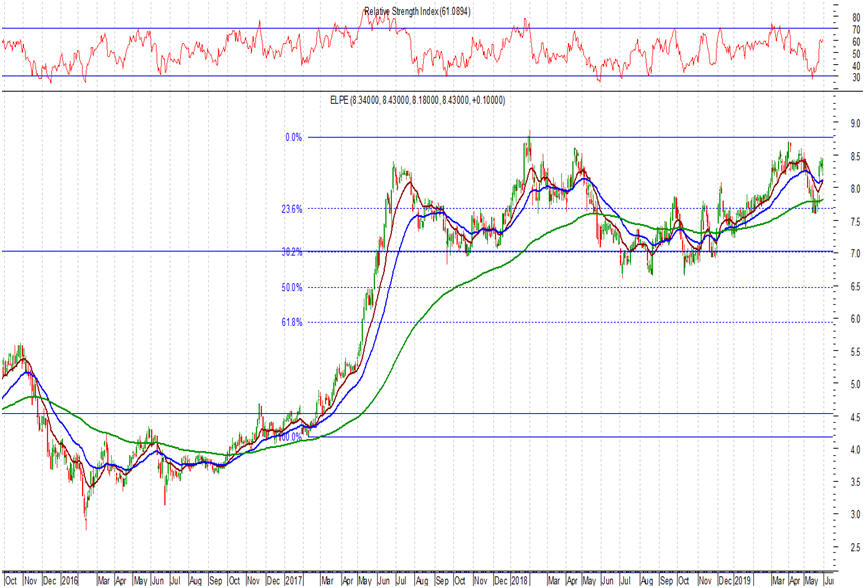Click the 9.0 price axis label
The height and width of the screenshot is (588, 865).
[855, 123]
